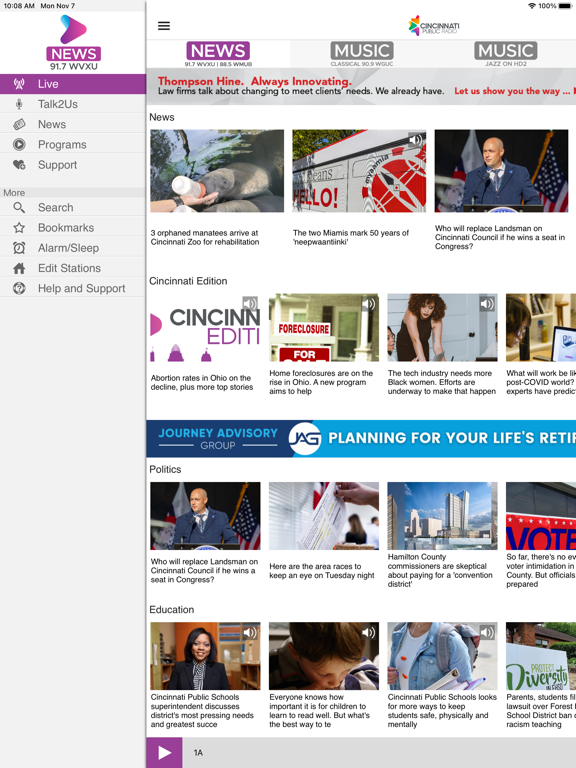Image resolution: width=576 pixels, height=768 pixels.
Task: Select the News 91.7 WVXU station tab
Action: click(x=218, y=54)
